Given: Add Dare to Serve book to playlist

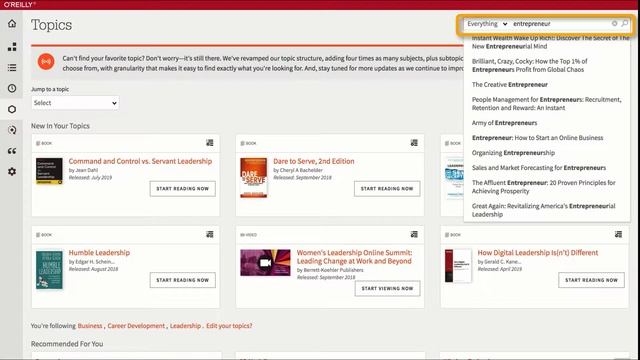Looking at the screenshot, I should [414, 142].
